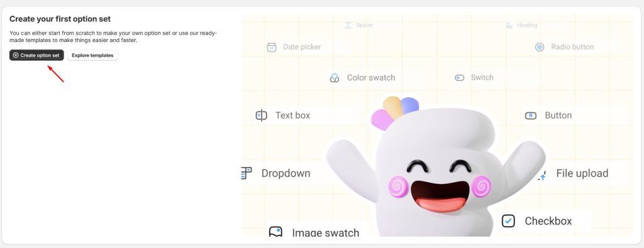644x248 pixels.
Task: Click the Dropdown label text
Action: click(x=286, y=173)
